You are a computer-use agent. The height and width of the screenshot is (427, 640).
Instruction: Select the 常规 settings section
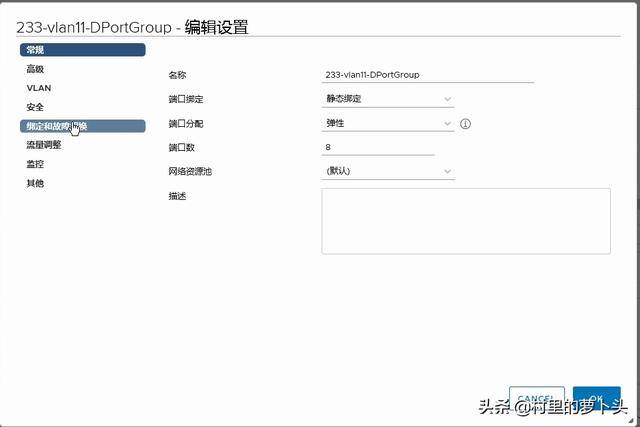[82, 49]
